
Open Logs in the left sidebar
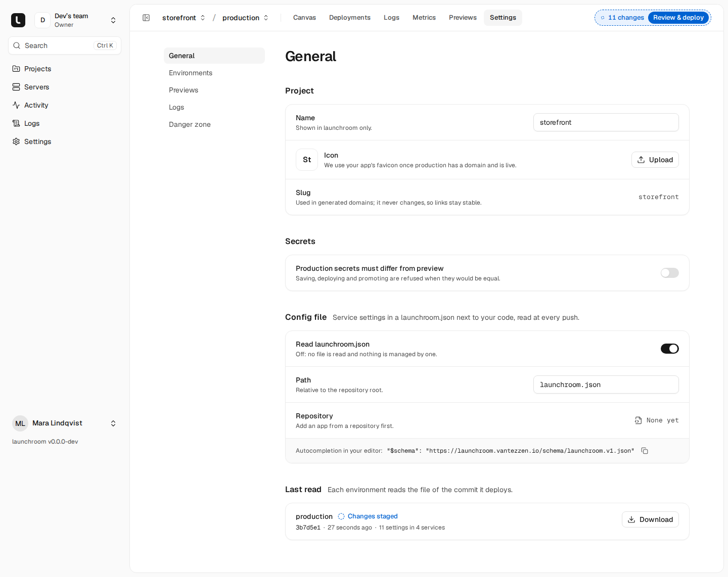click(x=65, y=123)
